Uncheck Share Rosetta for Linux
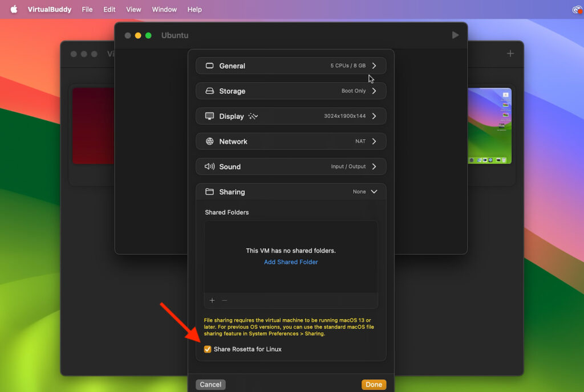This screenshot has height=392, width=584. point(208,349)
